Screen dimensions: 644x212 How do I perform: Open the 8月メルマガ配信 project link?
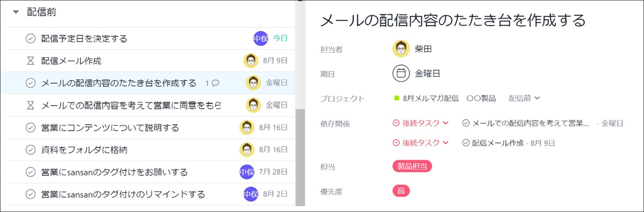tap(431, 98)
